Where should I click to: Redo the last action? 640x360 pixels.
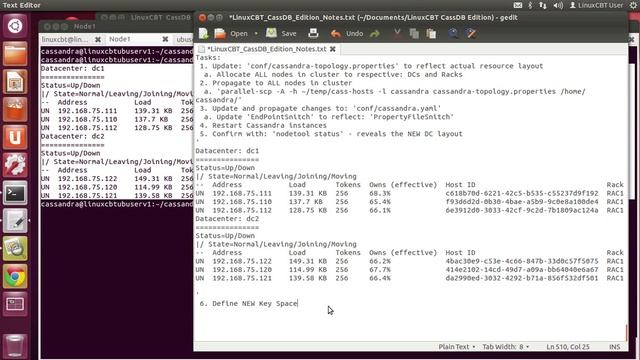[375, 33]
